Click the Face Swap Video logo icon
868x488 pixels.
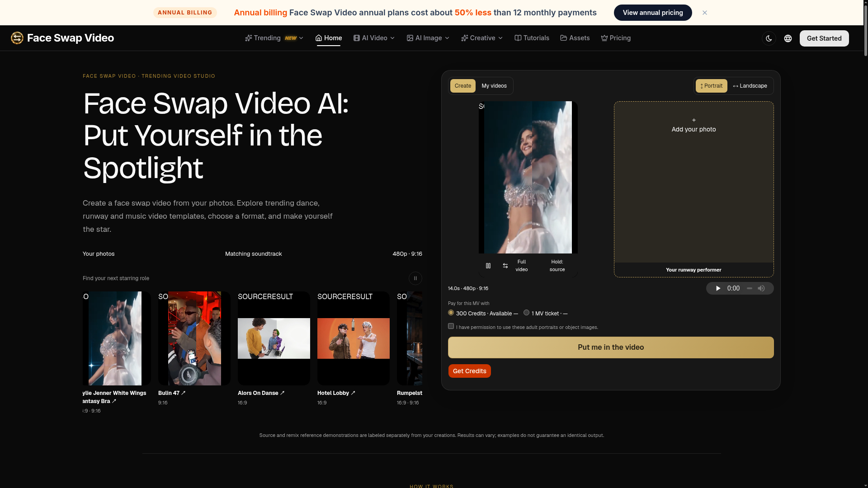[17, 38]
